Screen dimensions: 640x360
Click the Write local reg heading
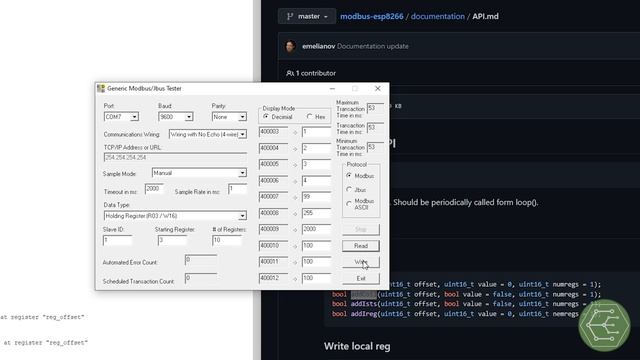pos(357,347)
